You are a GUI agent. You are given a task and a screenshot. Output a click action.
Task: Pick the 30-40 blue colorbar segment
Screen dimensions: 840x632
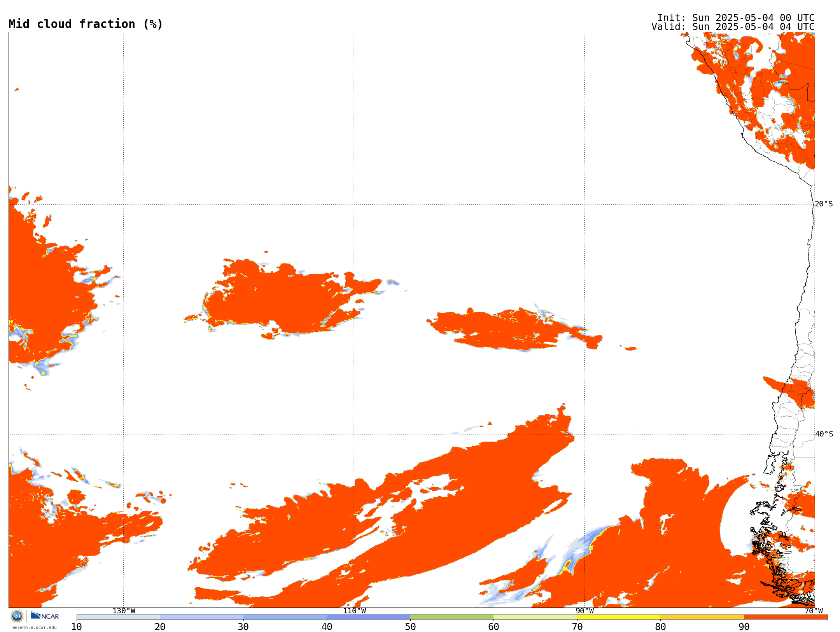(285, 617)
